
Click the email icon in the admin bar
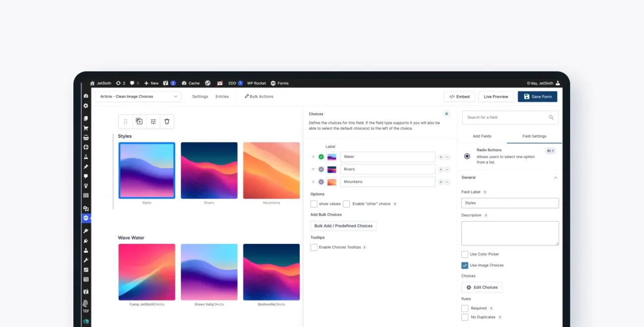point(219,83)
